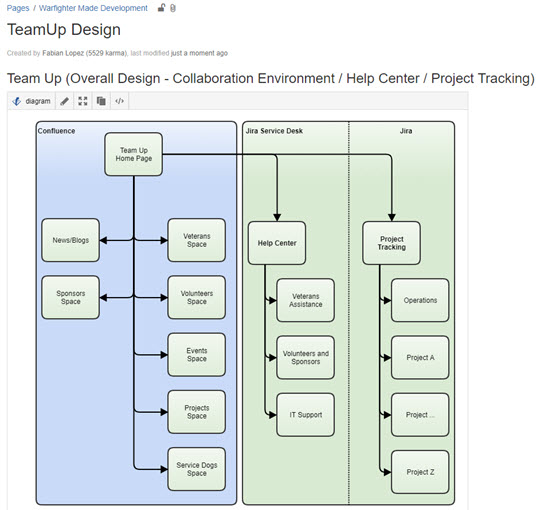540x510 pixels.
Task: Click the Jira Service Desk label
Action: point(274,131)
